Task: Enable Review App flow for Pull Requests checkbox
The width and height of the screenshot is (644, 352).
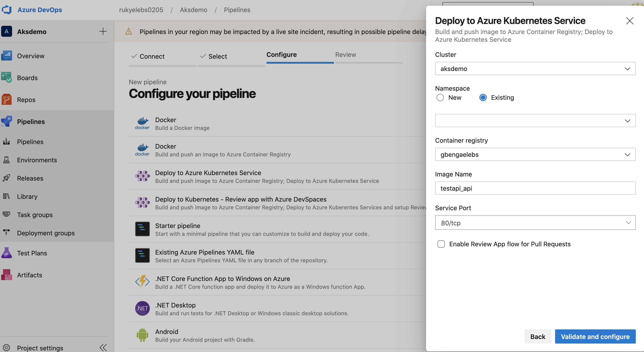Action: coord(441,244)
